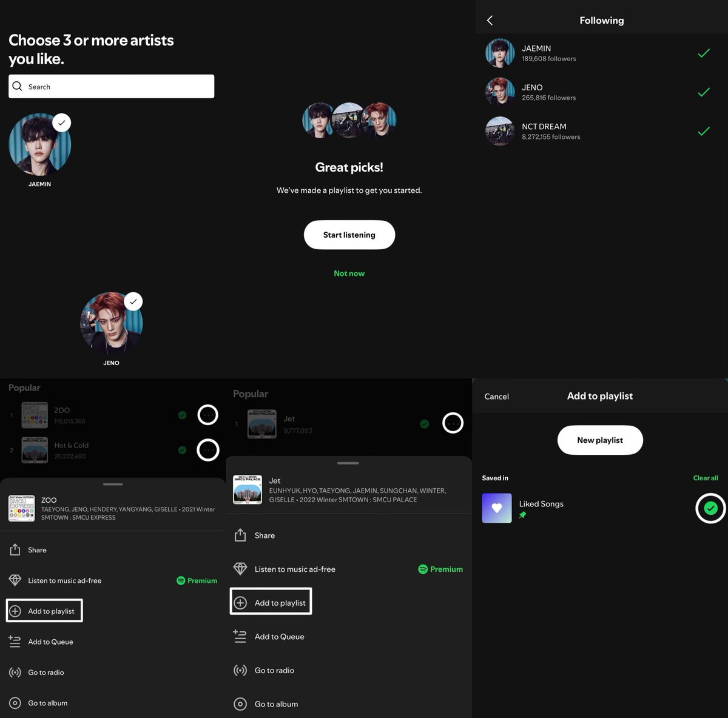
Task: Cancel the Add to playlist screen
Action: click(x=496, y=397)
